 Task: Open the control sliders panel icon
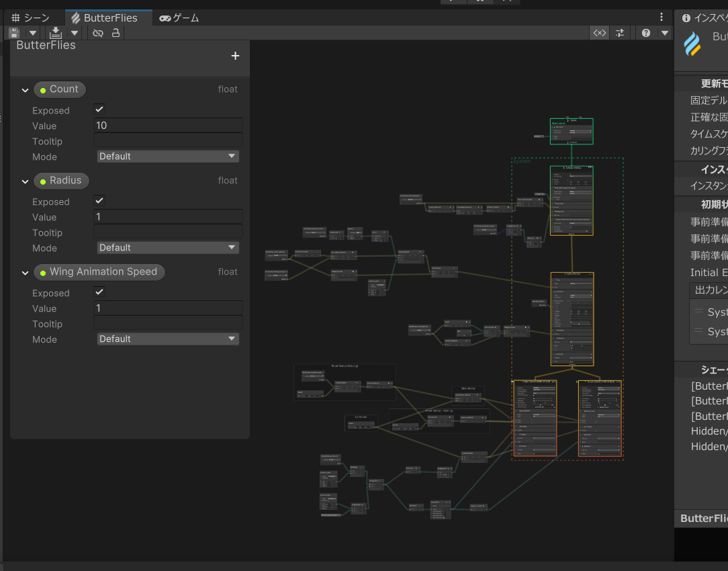click(620, 33)
